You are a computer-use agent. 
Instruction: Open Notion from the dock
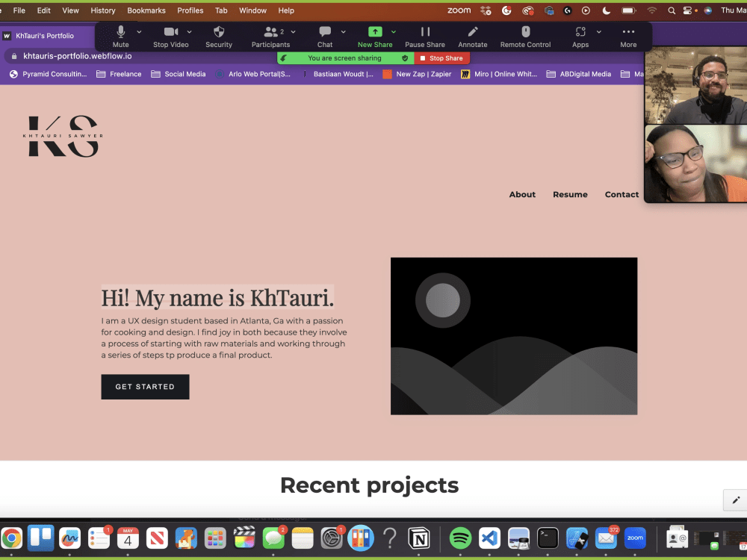pyautogui.click(x=419, y=538)
